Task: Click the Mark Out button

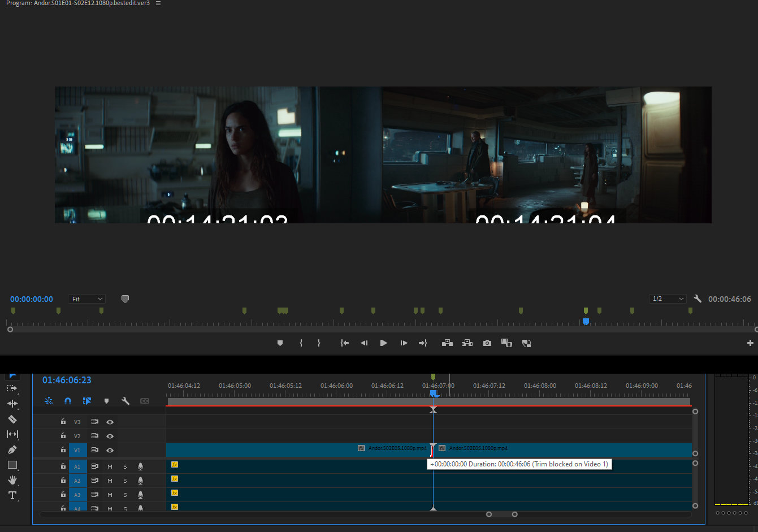Action: tap(319, 343)
